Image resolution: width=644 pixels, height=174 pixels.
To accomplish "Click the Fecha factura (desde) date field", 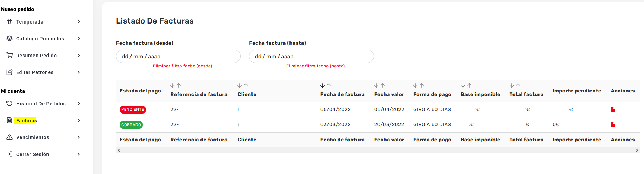I will pyautogui.click(x=178, y=56).
